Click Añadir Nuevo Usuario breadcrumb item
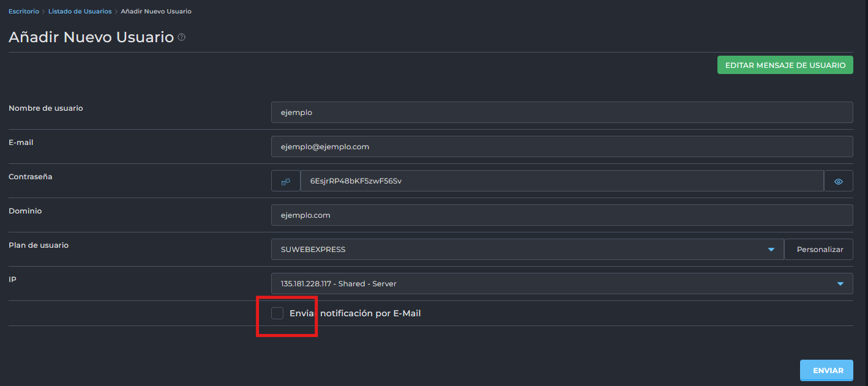This screenshot has height=386, width=868. (156, 12)
